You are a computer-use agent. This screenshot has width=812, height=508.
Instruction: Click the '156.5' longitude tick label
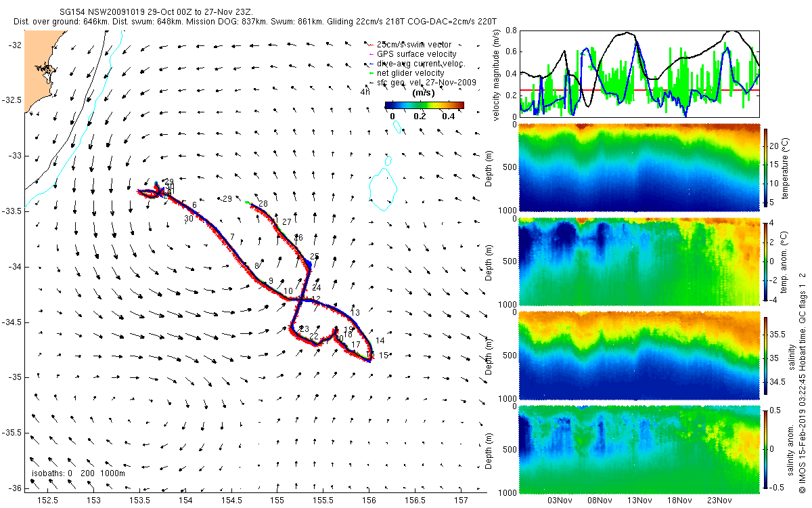pyautogui.click(x=415, y=500)
